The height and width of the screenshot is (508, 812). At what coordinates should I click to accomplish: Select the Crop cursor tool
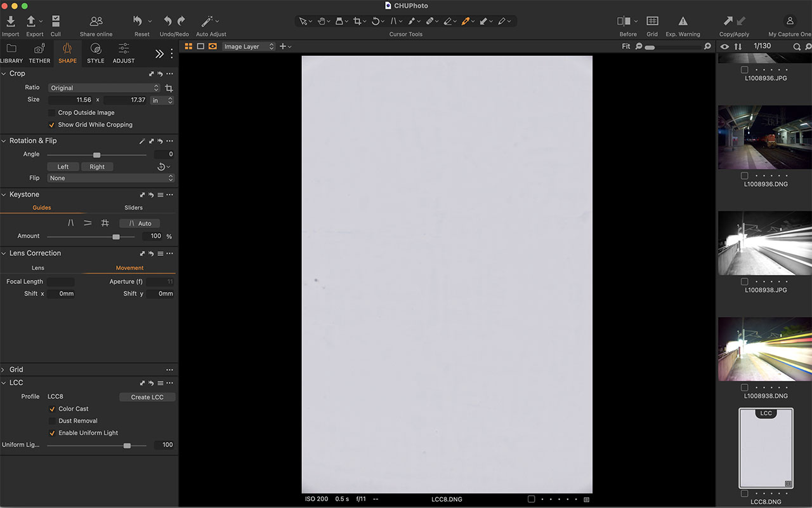coord(357,21)
